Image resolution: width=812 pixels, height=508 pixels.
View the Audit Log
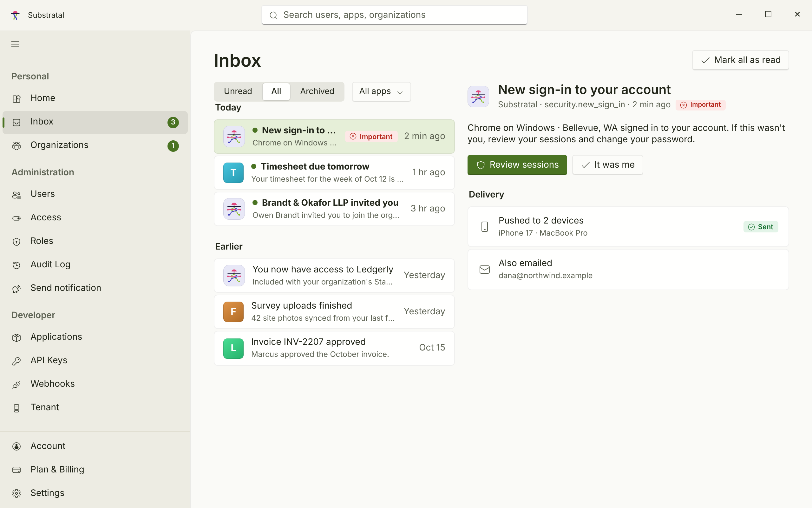[x=95, y=265]
